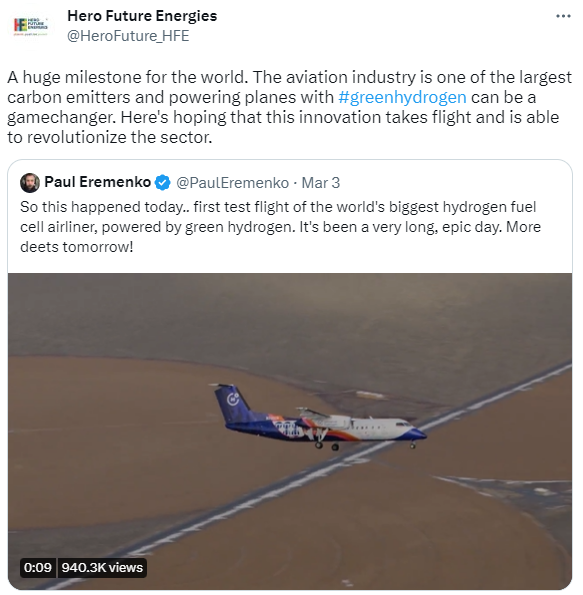Click the blue verified badge
This screenshot has height=595, width=583.
tap(163, 183)
